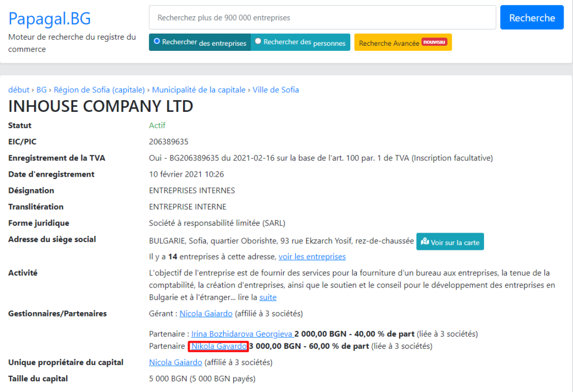This screenshot has width=573, height=392.
Task: Click the registered office address text
Action: [x=281, y=241]
